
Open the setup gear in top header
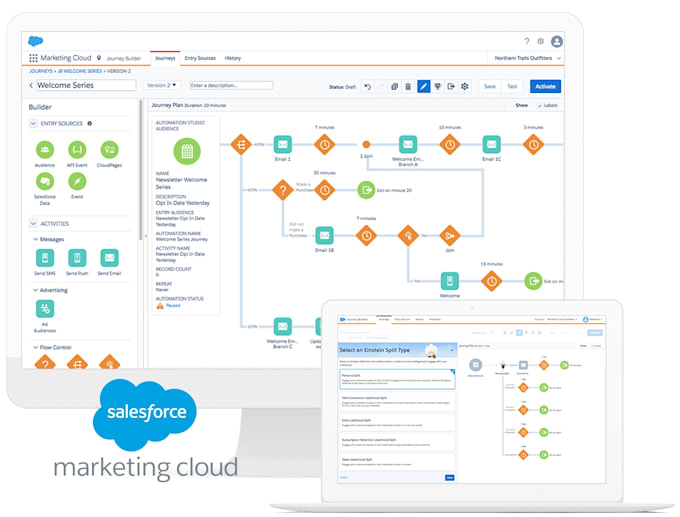click(x=540, y=41)
